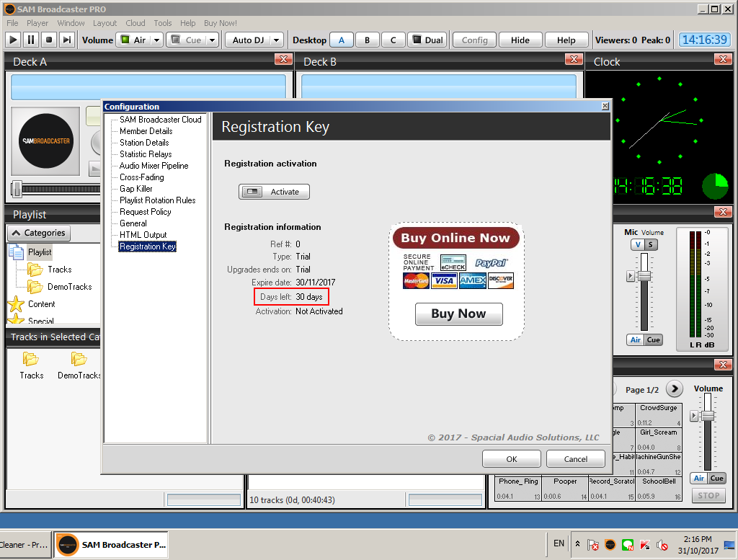Click the Hide toolbar button
738x560 pixels.
coord(520,40)
